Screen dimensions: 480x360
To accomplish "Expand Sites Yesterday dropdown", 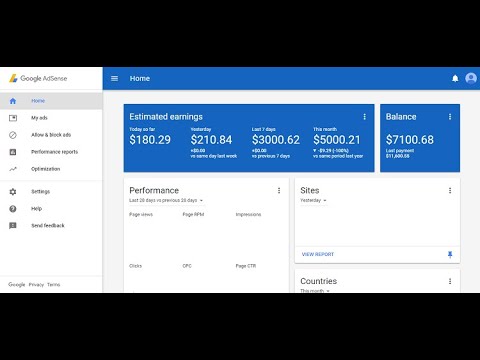I will pyautogui.click(x=313, y=200).
